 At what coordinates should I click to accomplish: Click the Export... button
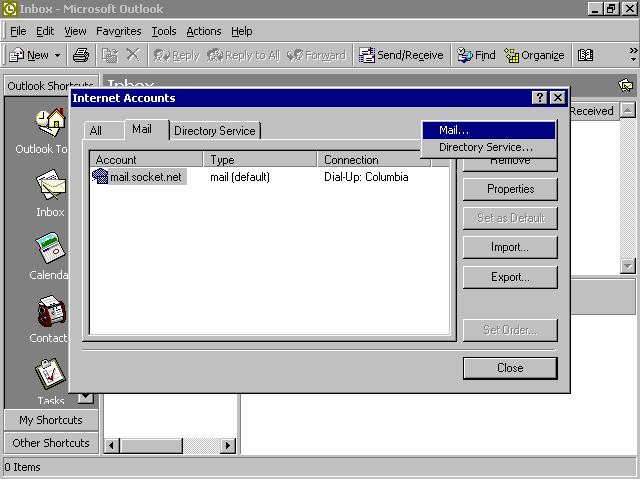510,277
